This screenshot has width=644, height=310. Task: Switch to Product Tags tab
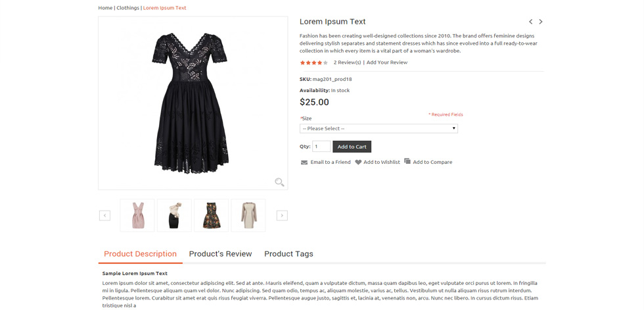coord(288,254)
